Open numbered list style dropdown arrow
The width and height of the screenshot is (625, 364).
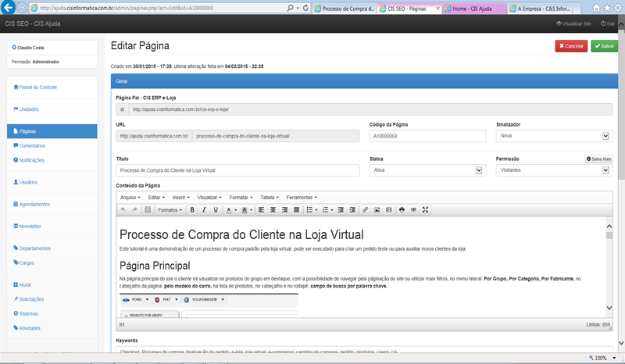click(332, 210)
